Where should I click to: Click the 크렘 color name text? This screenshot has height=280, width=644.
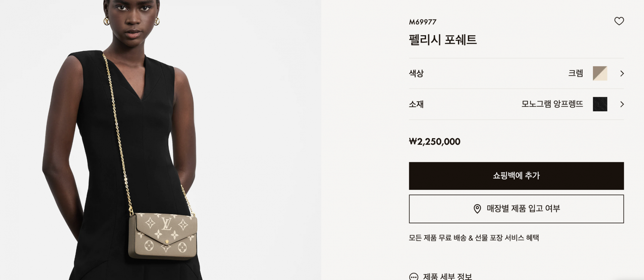coord(576,73)
